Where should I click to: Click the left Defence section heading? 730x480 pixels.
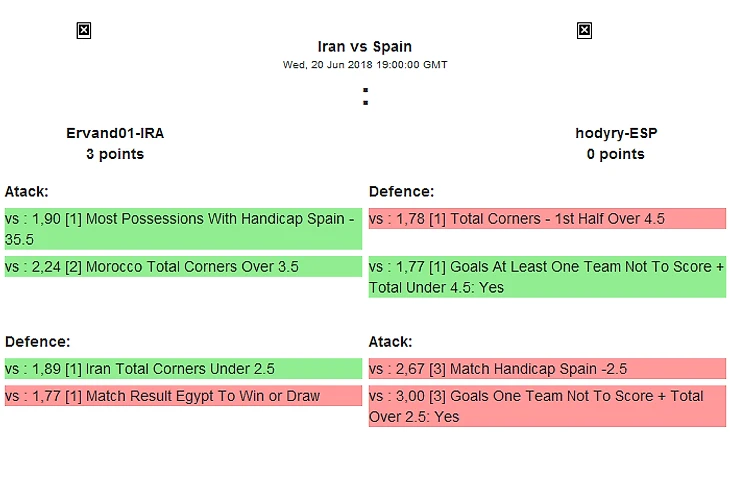[37, 341]
